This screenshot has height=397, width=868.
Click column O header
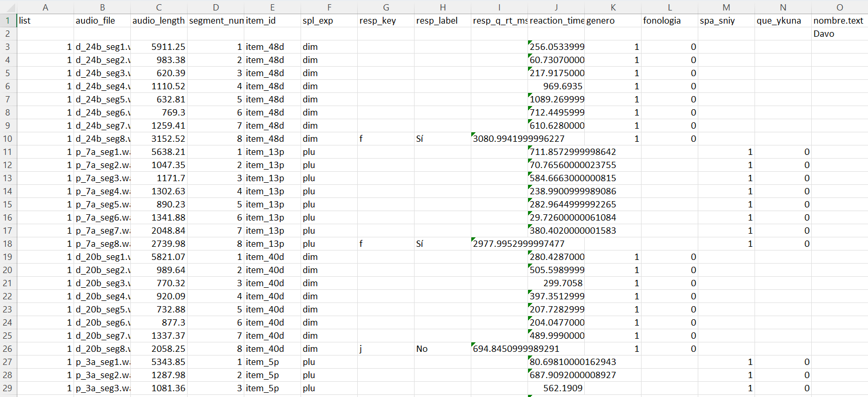[840, 7]
